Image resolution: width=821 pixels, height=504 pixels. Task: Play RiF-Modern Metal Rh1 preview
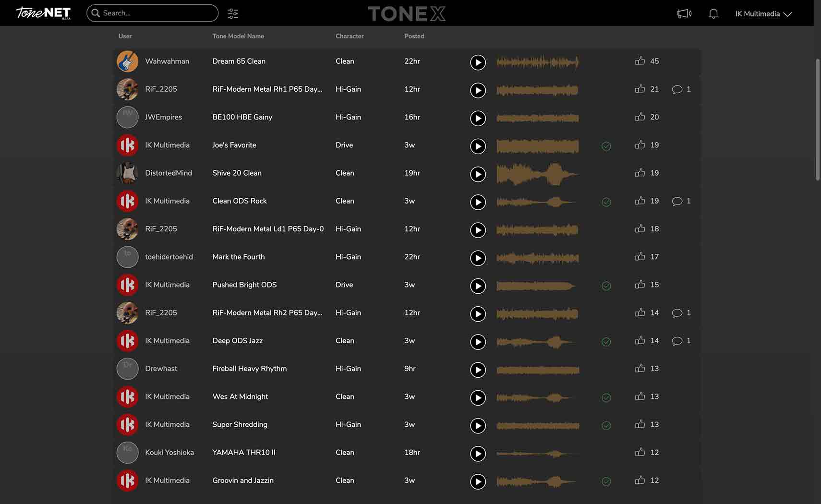[x=478, y=90]
